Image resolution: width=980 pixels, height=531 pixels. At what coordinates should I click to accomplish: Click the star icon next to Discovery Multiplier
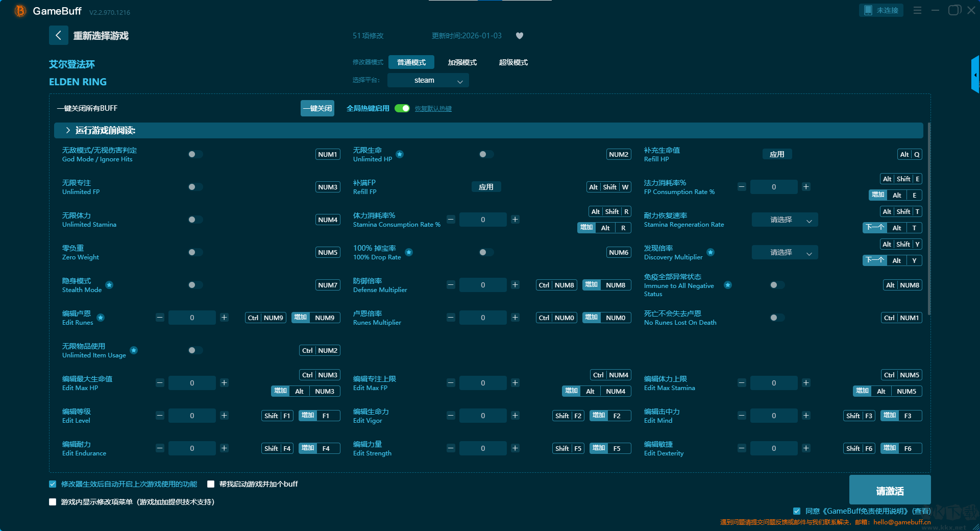point(710,252)
